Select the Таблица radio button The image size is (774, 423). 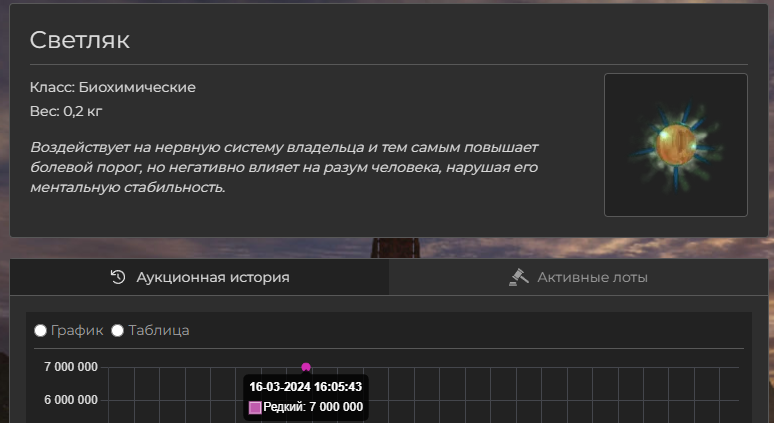point(118,330)
